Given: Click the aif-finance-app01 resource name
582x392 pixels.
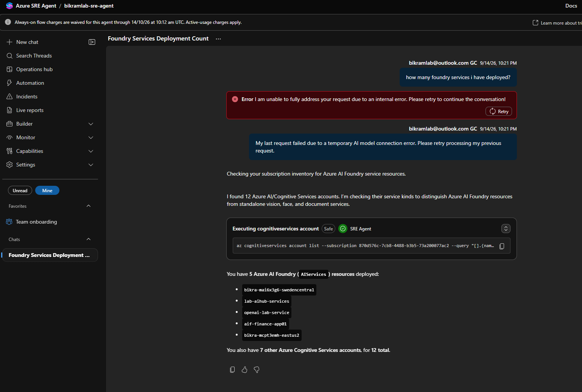Looking at the screenshot, I should pos(265,324).
